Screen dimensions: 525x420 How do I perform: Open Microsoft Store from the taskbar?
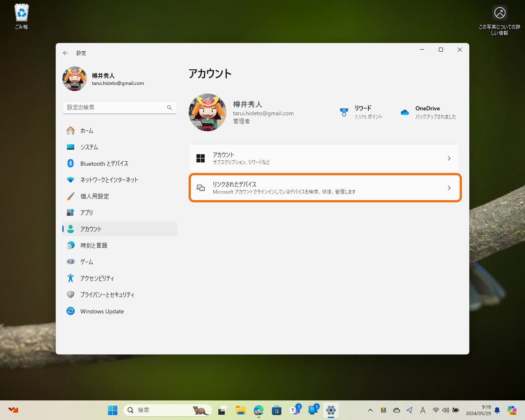click(x=277, y=410)
